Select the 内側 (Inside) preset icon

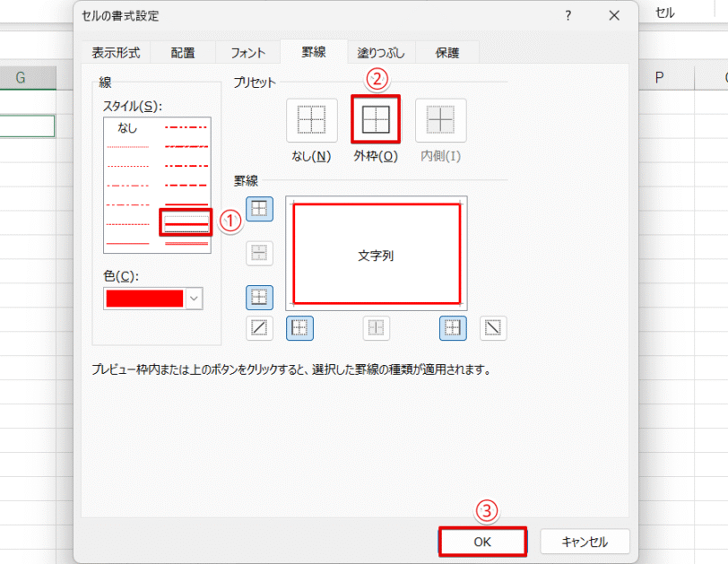pos(439,119)
